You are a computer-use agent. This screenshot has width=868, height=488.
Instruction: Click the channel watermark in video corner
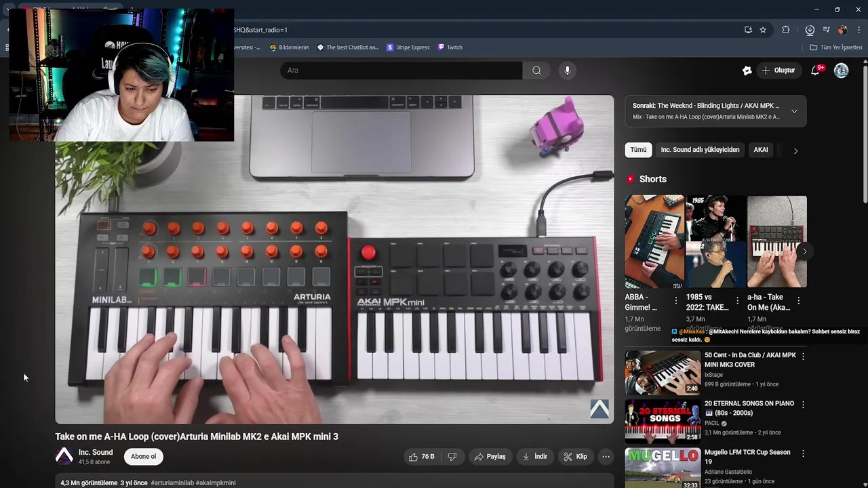tap(599, 409)
